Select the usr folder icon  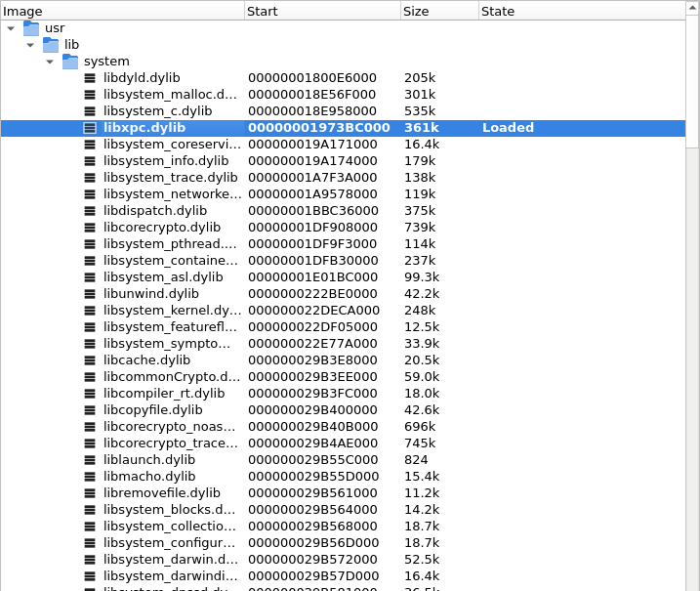click(31, 28)
